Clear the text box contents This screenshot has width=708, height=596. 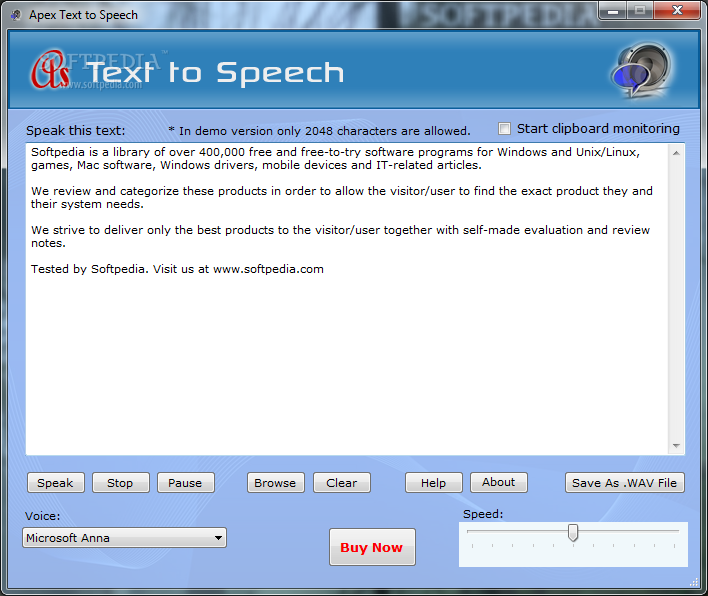click(x=342, y=483)
